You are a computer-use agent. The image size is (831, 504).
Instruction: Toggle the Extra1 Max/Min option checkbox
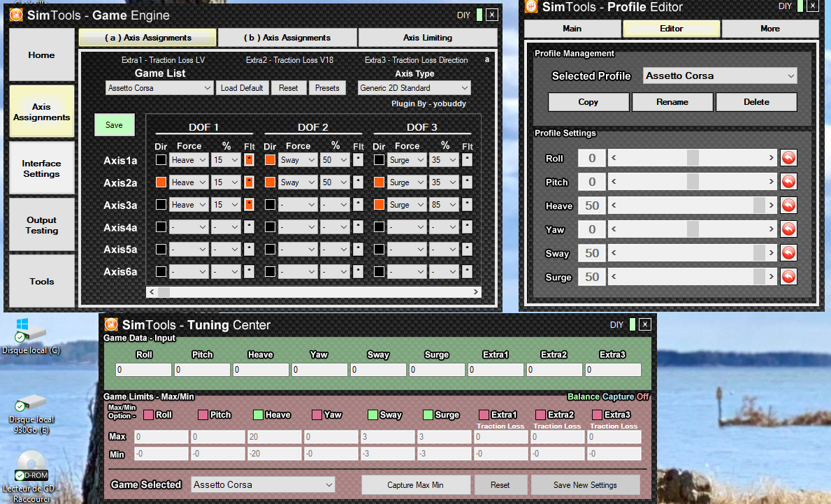pyautogui.click(x=484, y=415)
